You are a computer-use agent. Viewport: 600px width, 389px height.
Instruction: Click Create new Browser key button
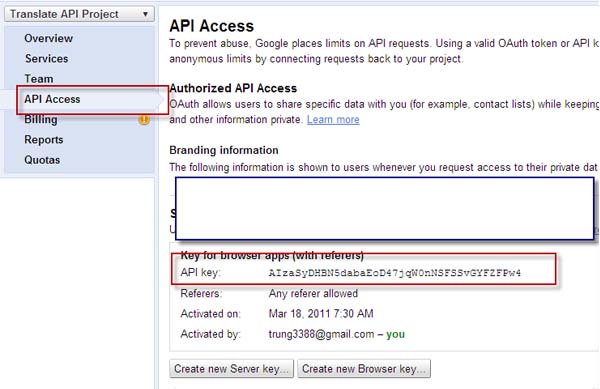(364, 369)
